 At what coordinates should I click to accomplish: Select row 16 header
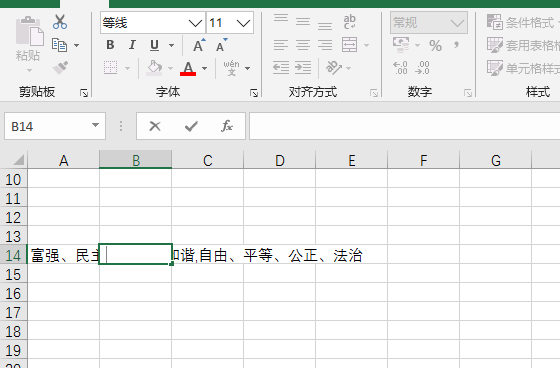13,294
